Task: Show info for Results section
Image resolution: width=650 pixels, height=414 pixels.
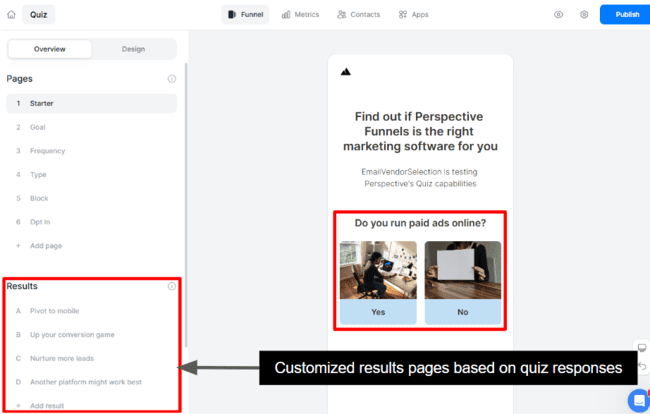Action: 172,286
